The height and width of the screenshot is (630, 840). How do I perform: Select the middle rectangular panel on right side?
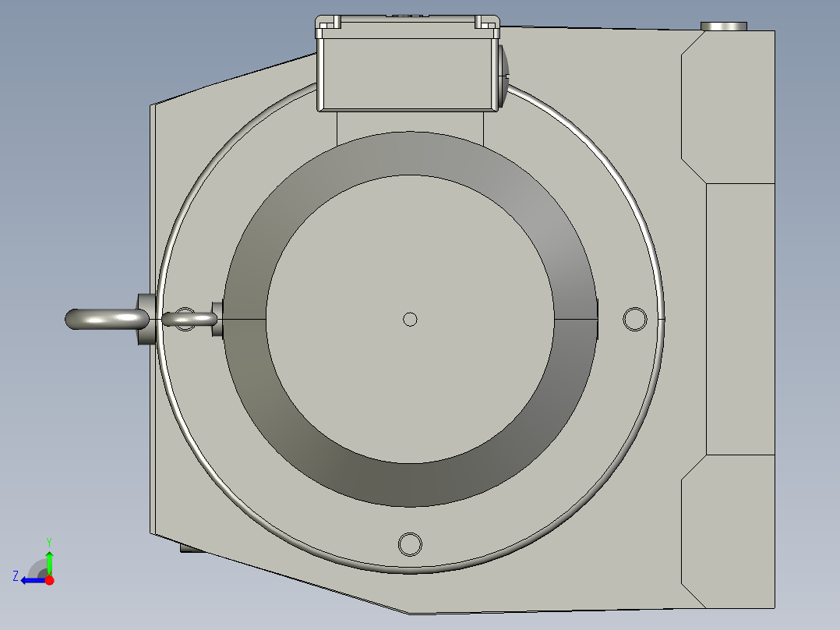pos(740,319)
